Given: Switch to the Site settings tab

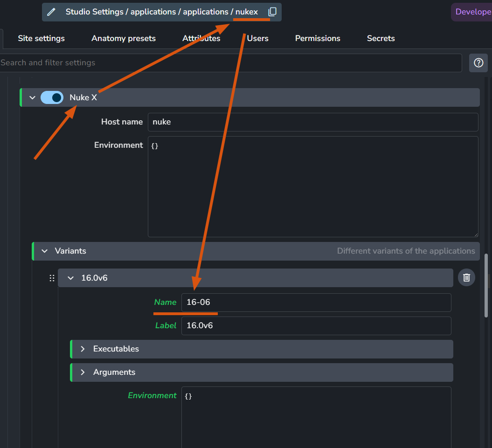Looking at the screenshot, I should click(x=41, y=38).
